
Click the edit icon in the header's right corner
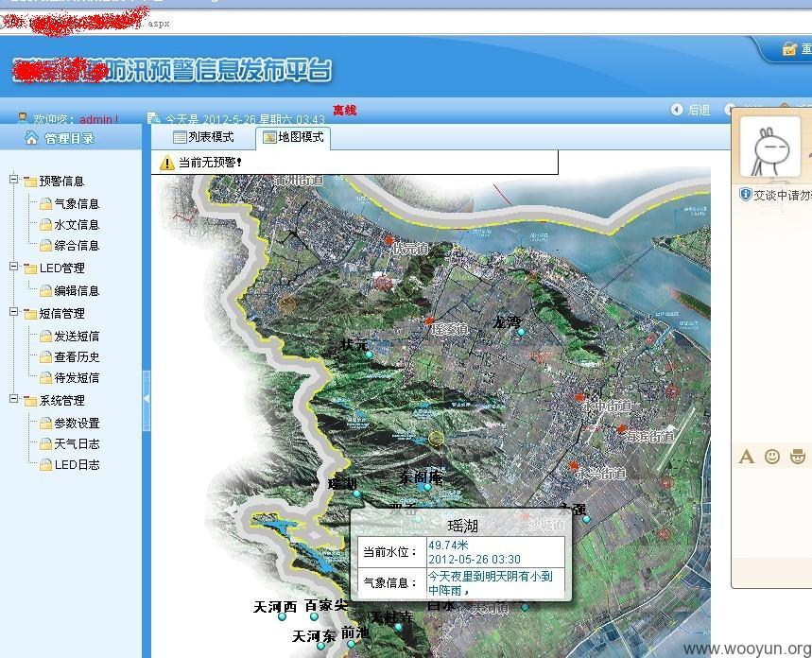click(789, 49)
